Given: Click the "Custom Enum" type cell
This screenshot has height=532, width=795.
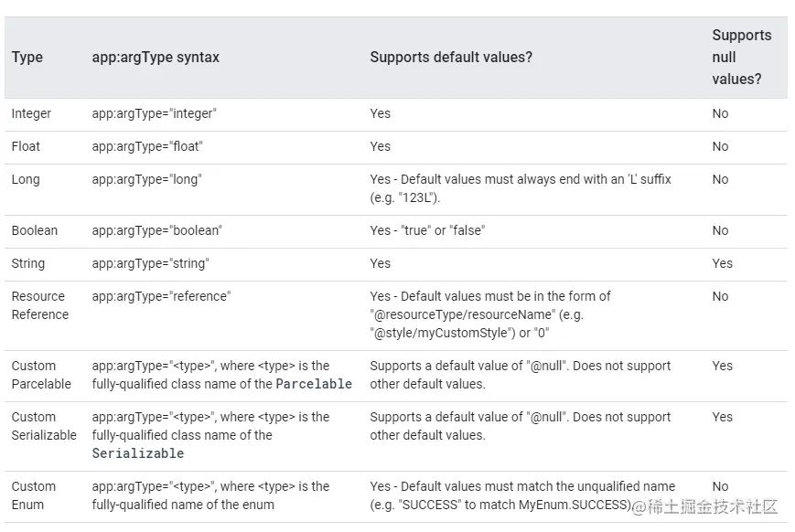Looking at the screenshot, I should pyautogui.click(x=34, y=495).
